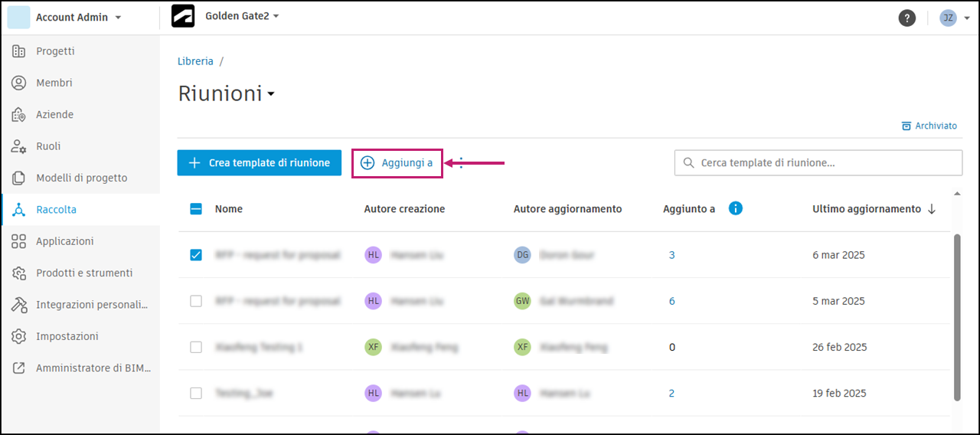Select Modelli di progetto menu item

(x=81, y=178)
